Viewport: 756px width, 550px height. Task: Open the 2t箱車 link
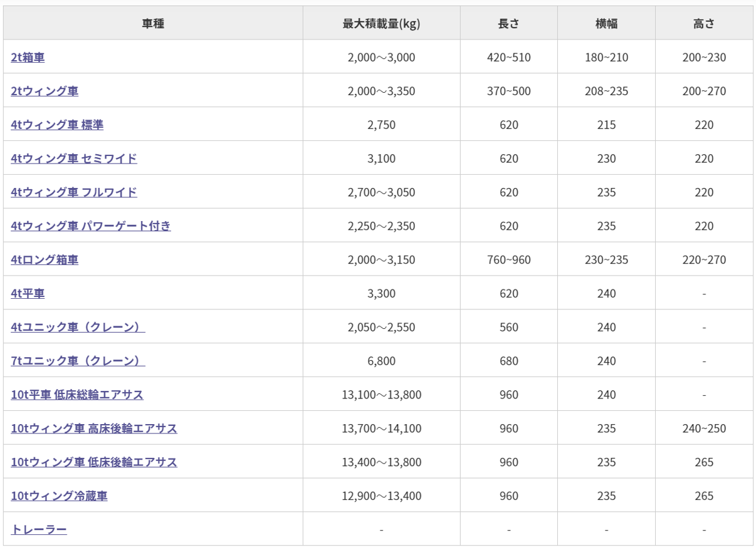click(x=28, y=57)
